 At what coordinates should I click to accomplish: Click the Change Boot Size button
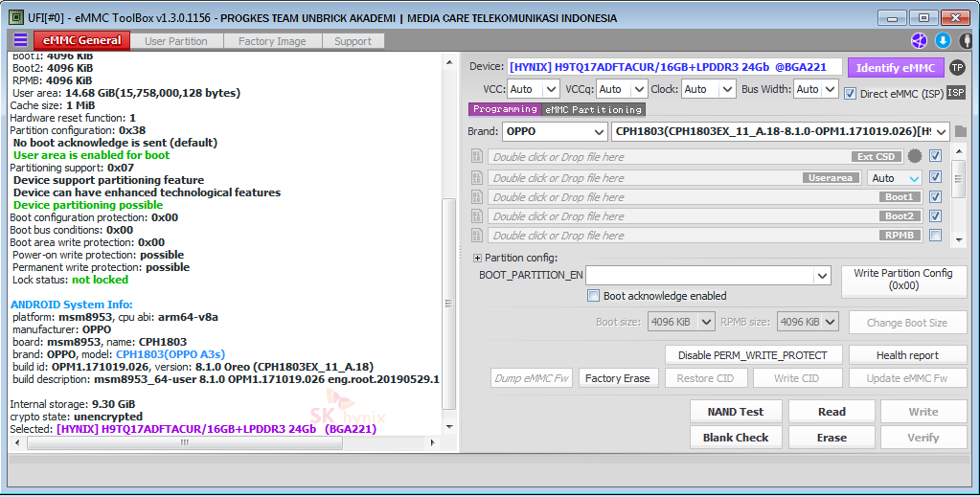pos(907,323)
